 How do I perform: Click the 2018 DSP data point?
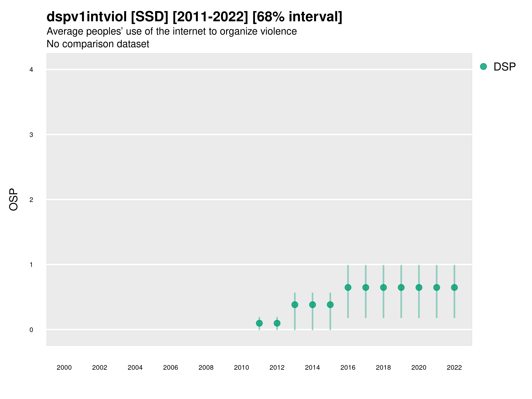tap(383, 288)
